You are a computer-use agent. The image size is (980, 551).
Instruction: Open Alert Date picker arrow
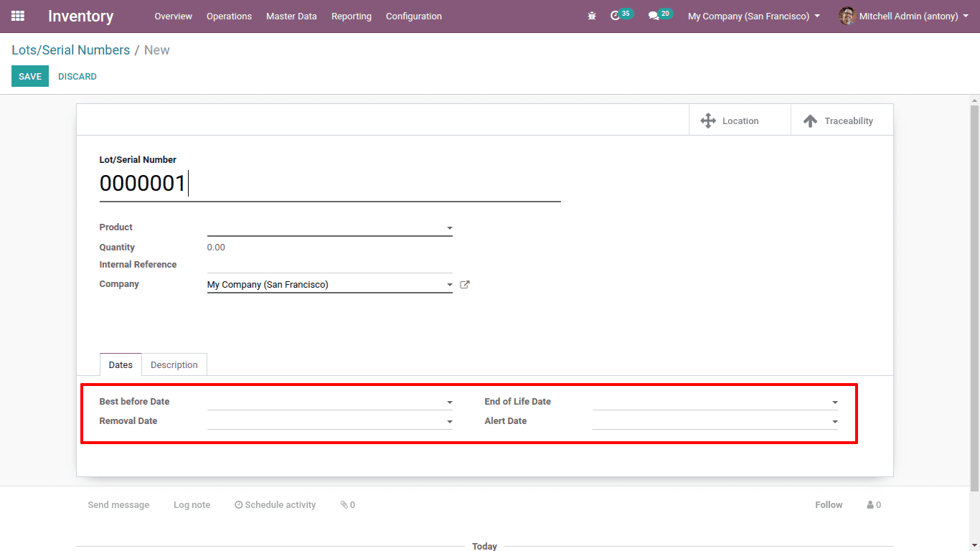(835, 422)
